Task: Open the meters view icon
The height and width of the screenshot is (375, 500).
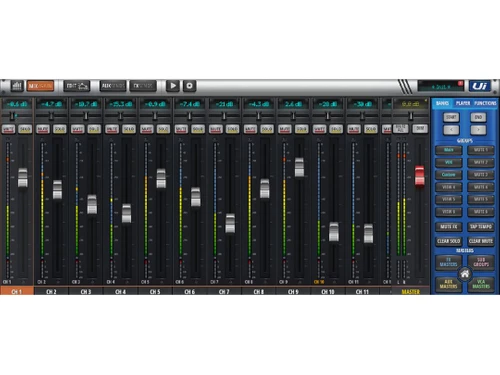Action: pyautogui.click(x=17, y=86)
